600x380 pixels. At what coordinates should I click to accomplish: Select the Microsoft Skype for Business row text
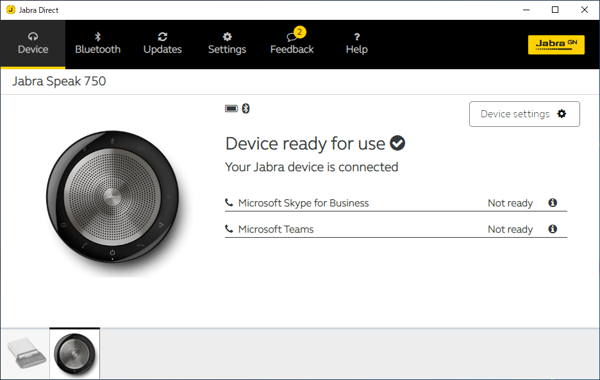(x=303, y=203)
